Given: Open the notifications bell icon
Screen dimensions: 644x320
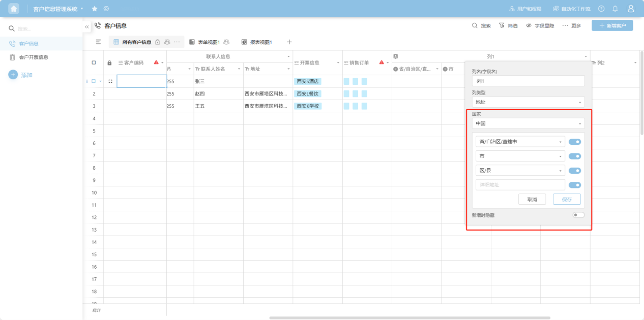Looking at the screenshot, I should pyautogui.click(x=615, y=9).
